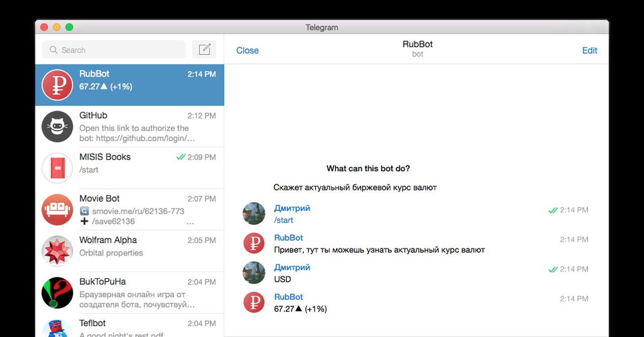644x337 pixels.
Task: Open the BukToPuHa chat avatar
Action: [57, 292]
